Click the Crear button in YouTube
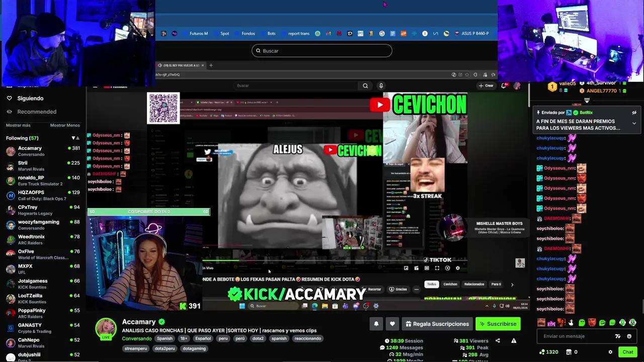The image size is (644, 362). pos(486,85)
